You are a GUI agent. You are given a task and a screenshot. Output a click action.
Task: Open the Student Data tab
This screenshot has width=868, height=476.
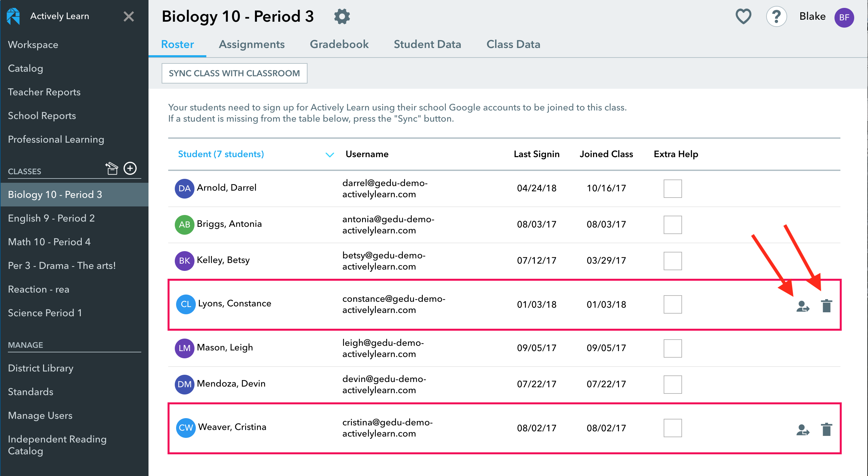(427, 44)
